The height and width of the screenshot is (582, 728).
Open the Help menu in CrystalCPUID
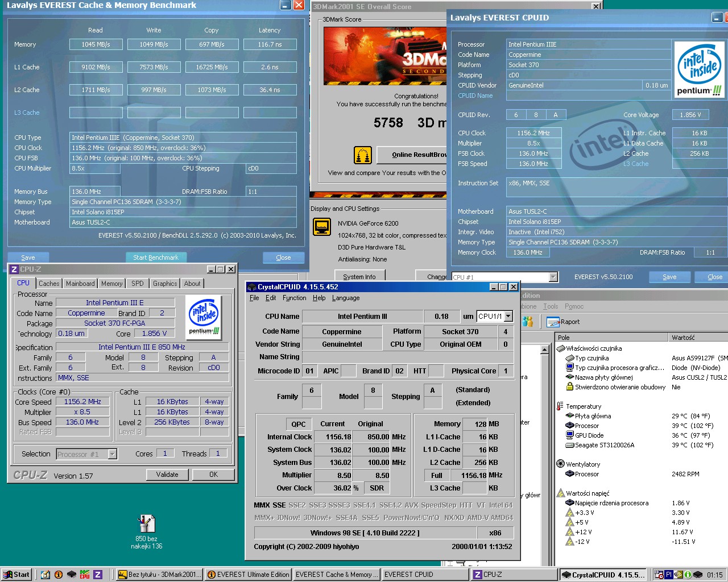319,298
